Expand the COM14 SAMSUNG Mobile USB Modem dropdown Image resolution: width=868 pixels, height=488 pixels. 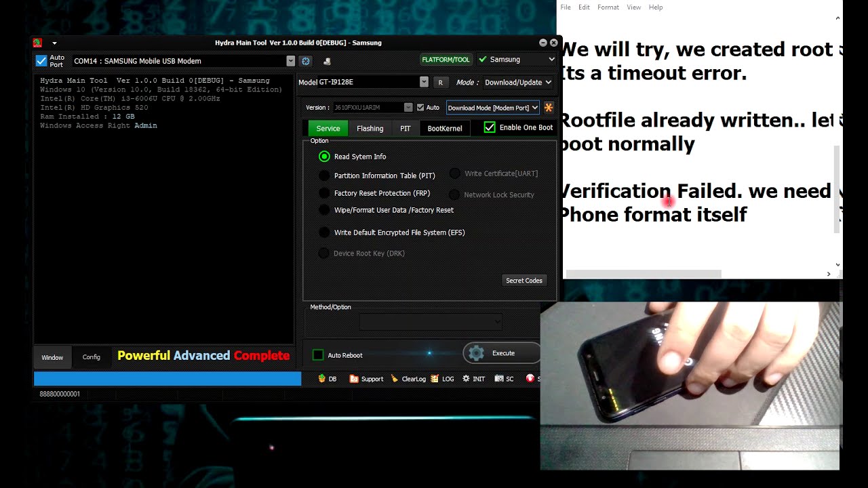tap(291, 61)
